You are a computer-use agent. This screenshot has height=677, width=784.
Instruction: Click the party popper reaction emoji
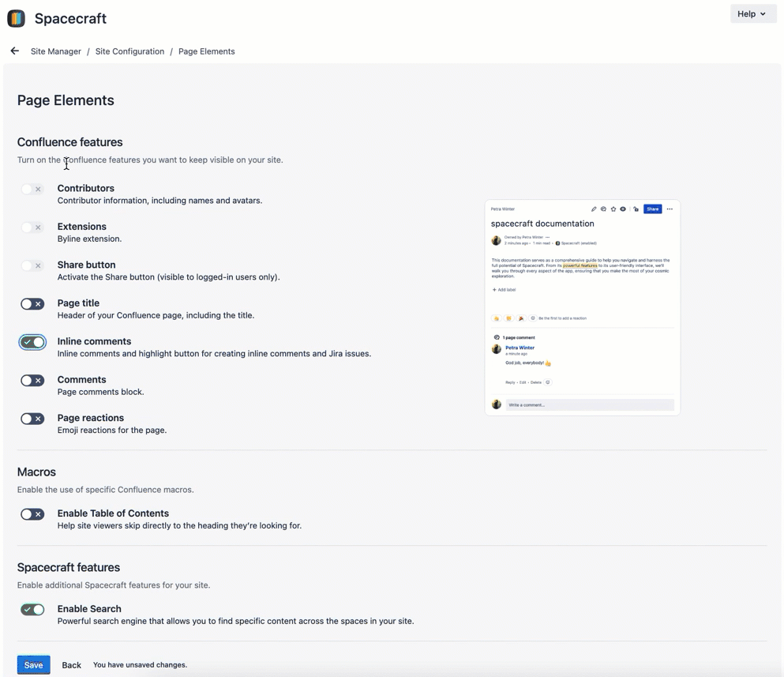pyautogui.click(x=520, y=317)
